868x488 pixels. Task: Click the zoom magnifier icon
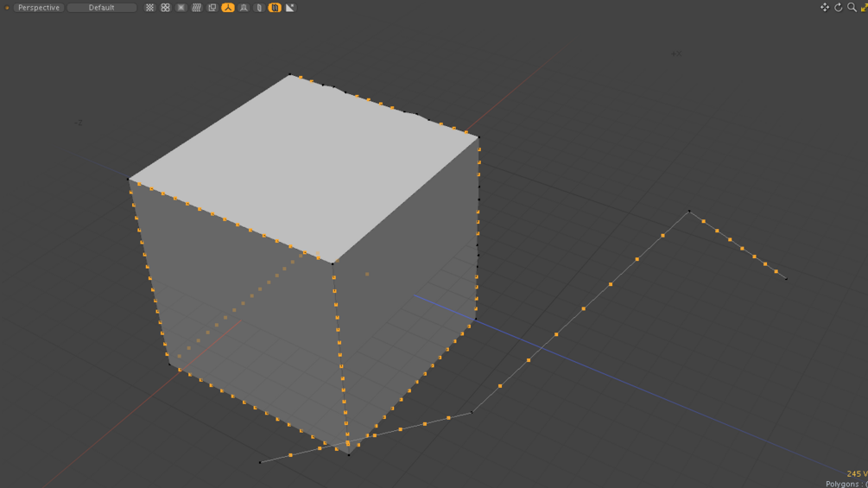pyautogui.click(x=852, y=7)
